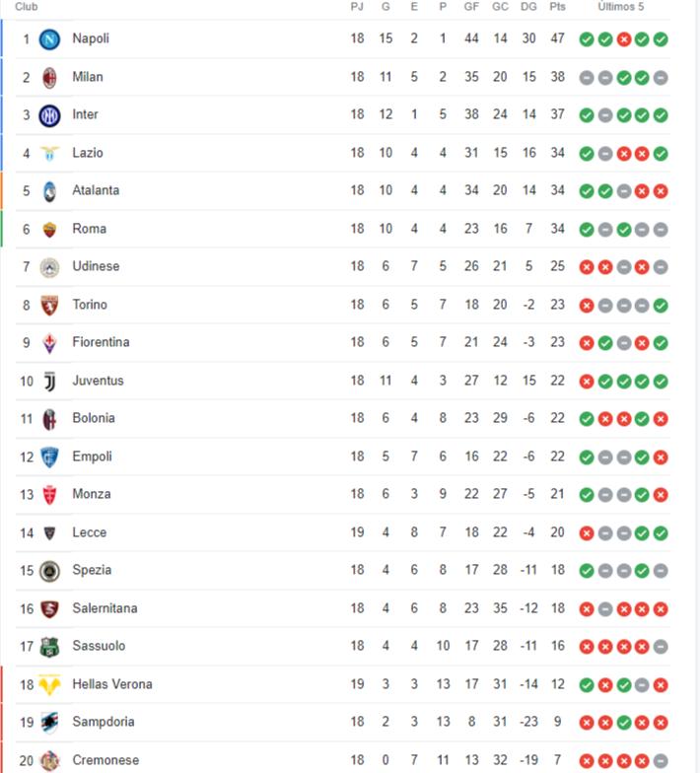Open the Atalanta team link
The image size is (700, 773).
point(96,190)
